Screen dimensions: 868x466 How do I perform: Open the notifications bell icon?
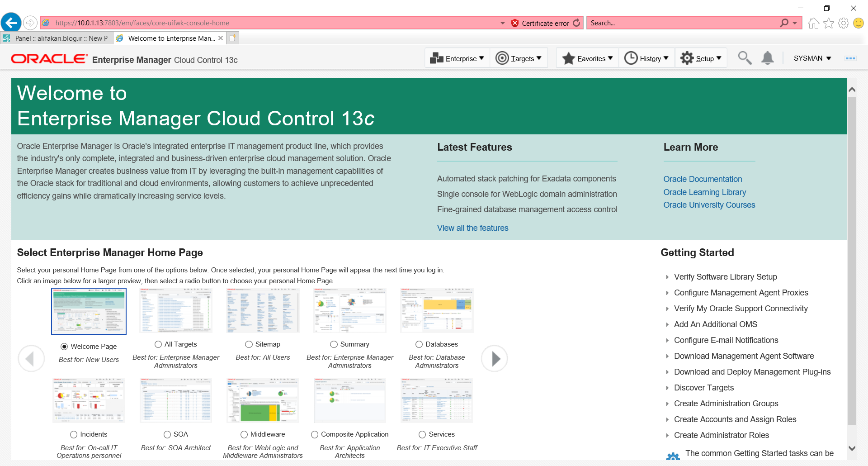[x=768, y=58]
